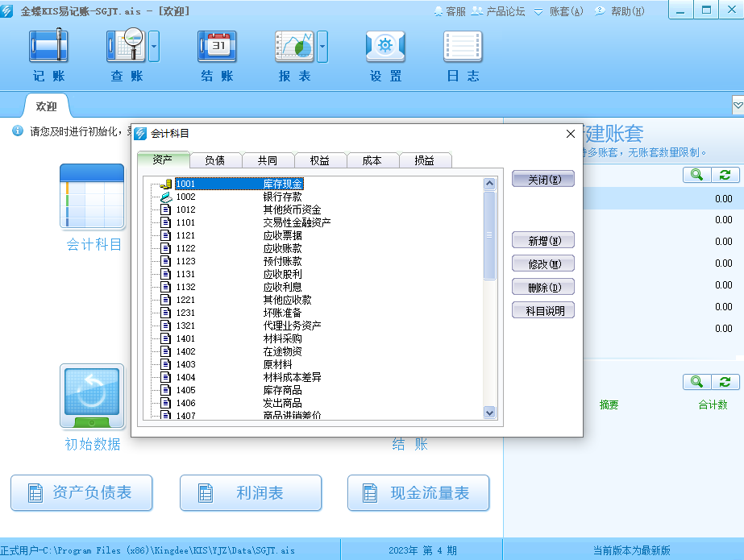Select account 1001 库存现金
The image size is (744, 560).
(x=239, y=184)
